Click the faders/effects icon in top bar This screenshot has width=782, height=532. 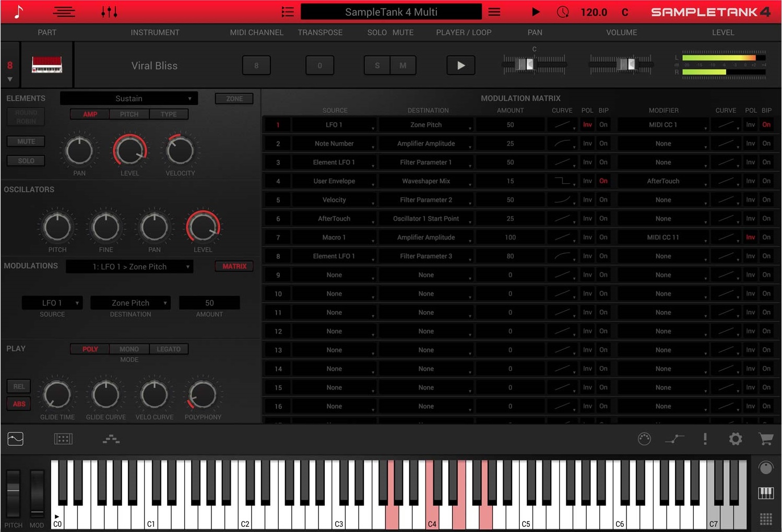[x=109, y=11]
